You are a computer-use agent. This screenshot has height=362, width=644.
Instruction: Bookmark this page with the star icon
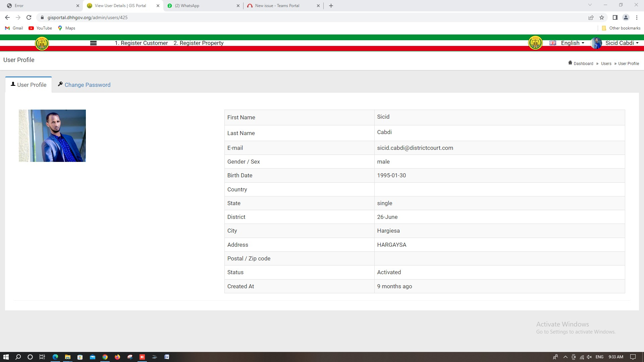(x=602, y=17)
